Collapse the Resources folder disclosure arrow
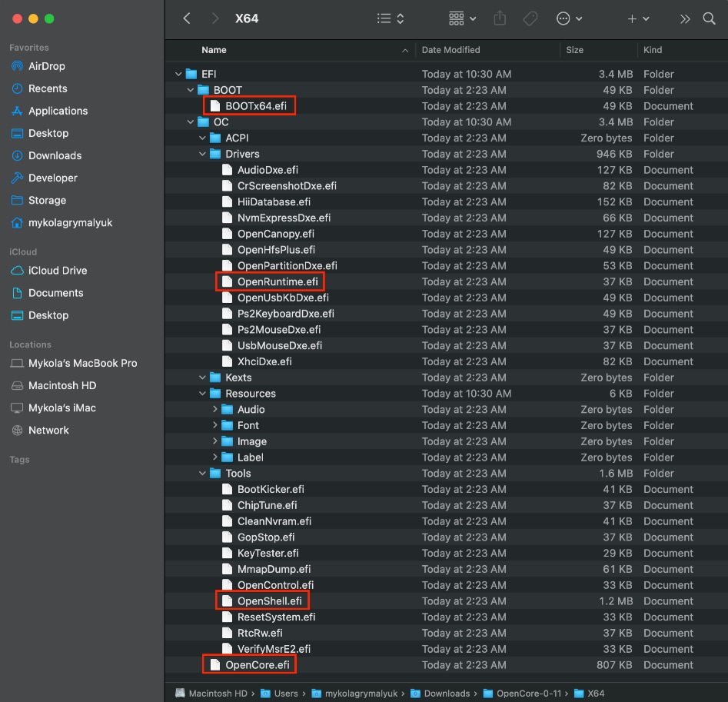Viewport: 728px width, 702px height. coord(202,393)
